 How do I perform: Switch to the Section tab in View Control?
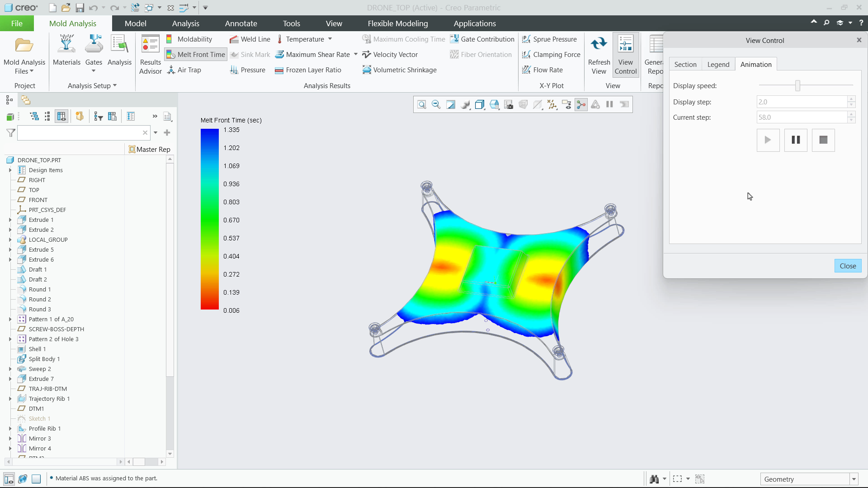pos(685,64)
